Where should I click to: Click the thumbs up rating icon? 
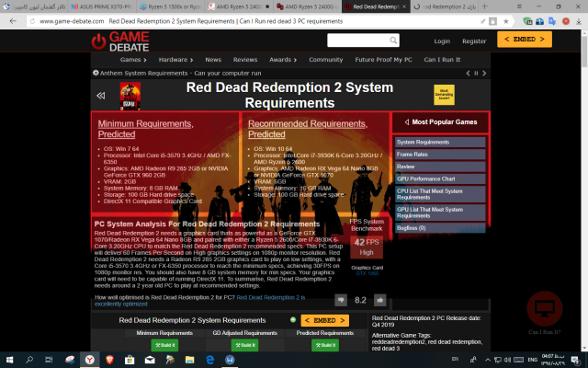(x=379, y=300)
